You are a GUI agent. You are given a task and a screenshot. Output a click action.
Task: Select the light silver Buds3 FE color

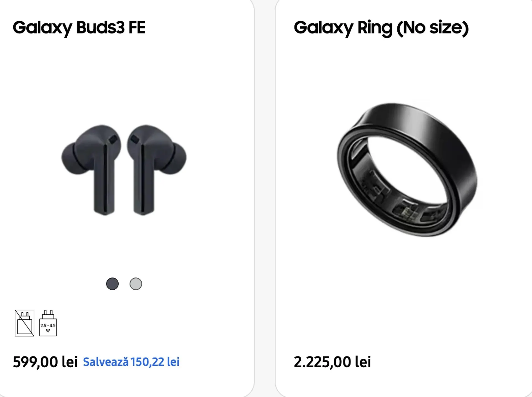136,284
